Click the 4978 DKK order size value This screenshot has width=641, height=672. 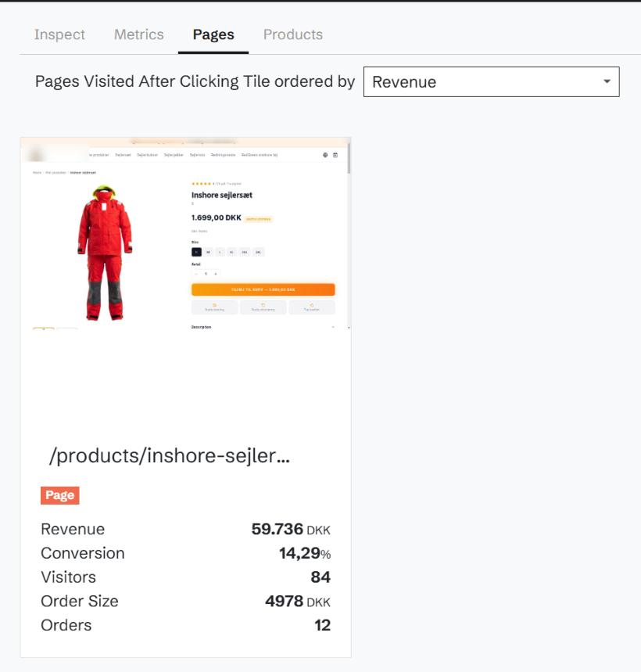(x=298, y=601)
